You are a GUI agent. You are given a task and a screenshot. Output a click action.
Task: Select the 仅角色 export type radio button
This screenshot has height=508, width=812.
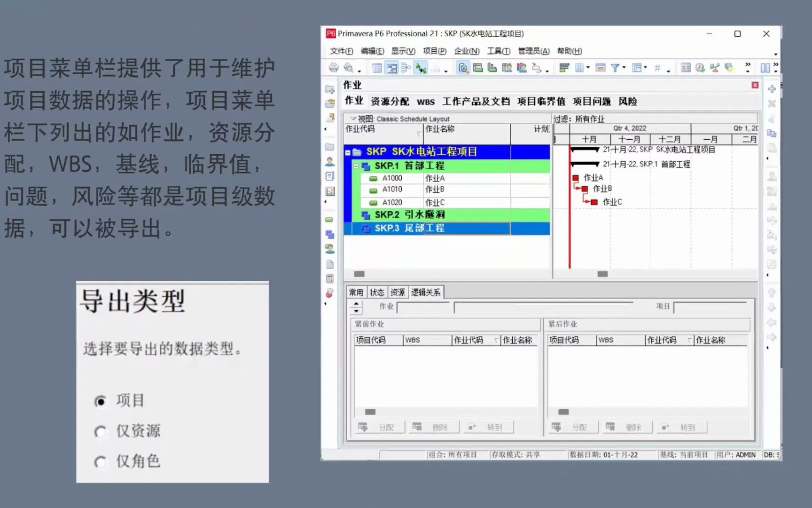tap(100, 462)
